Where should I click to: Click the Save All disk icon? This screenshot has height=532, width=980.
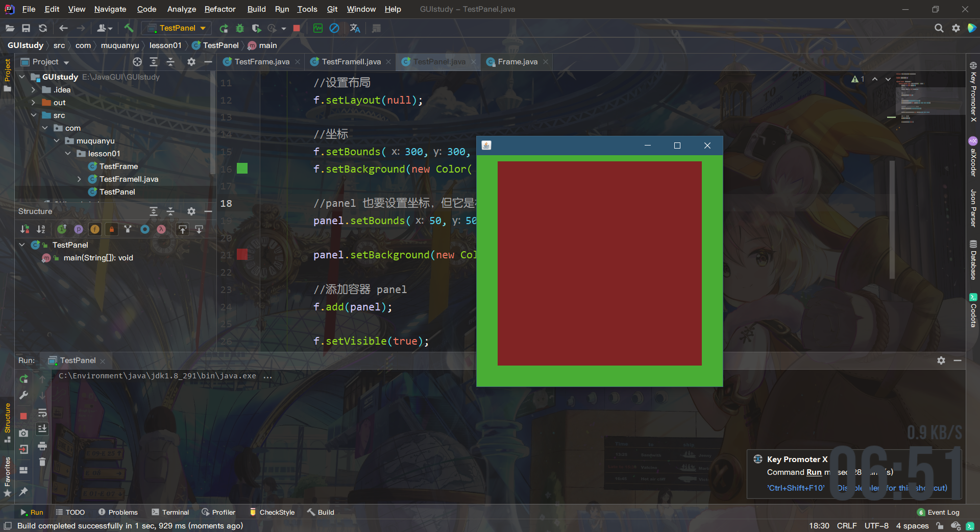(x=26, y=28)
